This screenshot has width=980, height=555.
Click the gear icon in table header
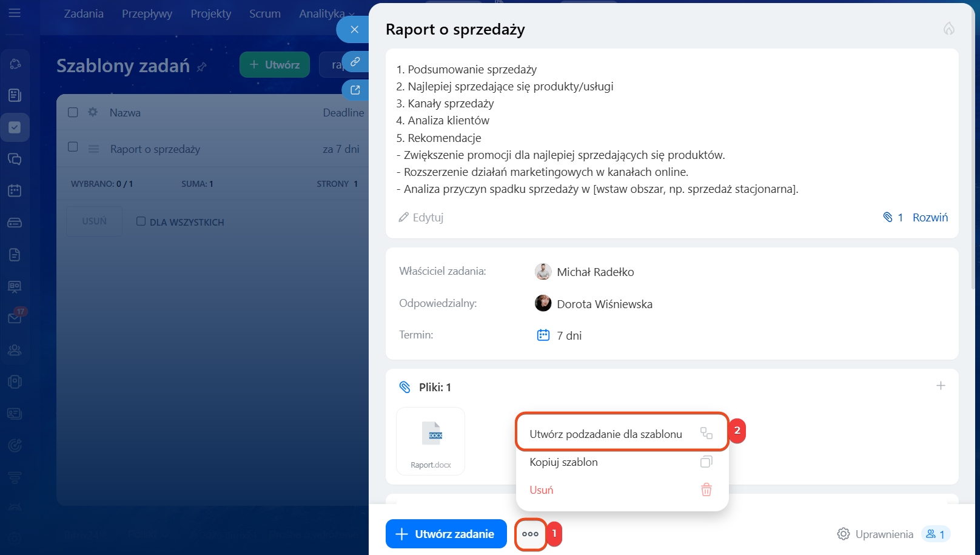click(x=93, y=112)
